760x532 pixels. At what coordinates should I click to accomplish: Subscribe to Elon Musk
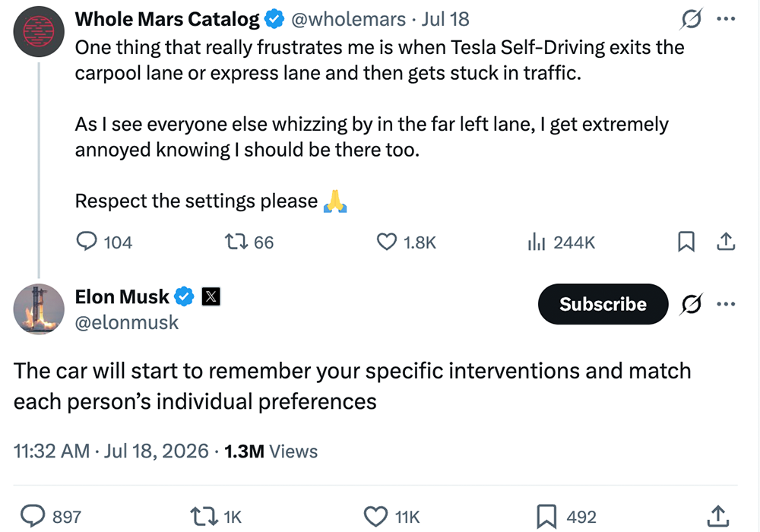click(x=603, y=304)
